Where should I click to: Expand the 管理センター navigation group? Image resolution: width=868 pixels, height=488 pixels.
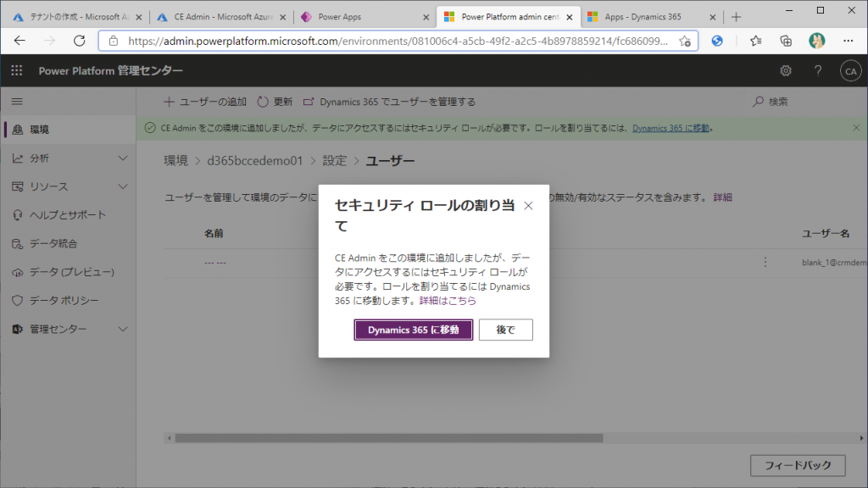tap(123, 330)
